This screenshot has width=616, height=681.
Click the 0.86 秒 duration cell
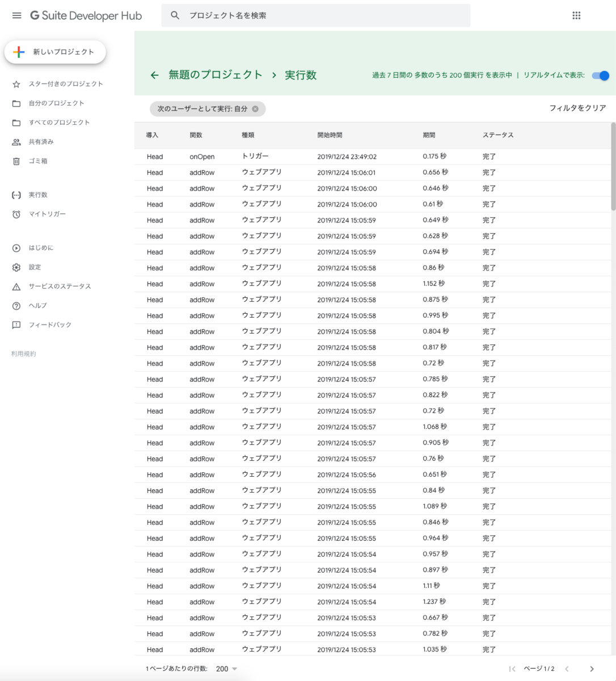433,267
